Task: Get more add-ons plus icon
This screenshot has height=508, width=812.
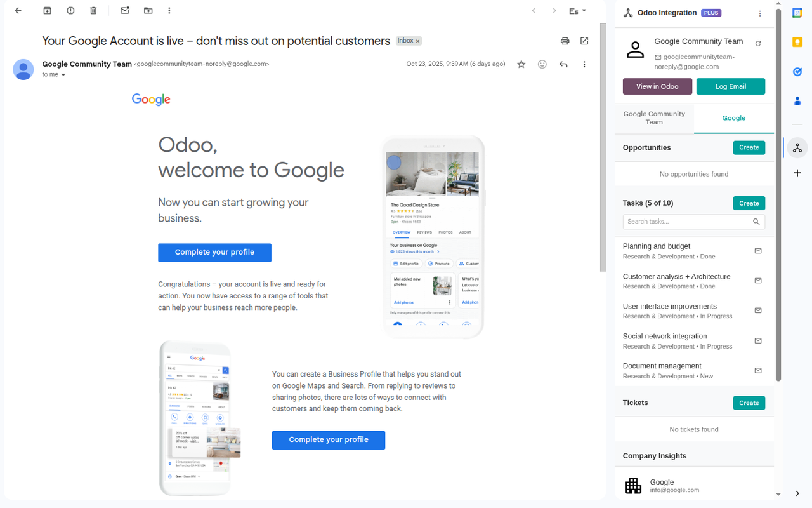Action: click(x=797, y=173)
